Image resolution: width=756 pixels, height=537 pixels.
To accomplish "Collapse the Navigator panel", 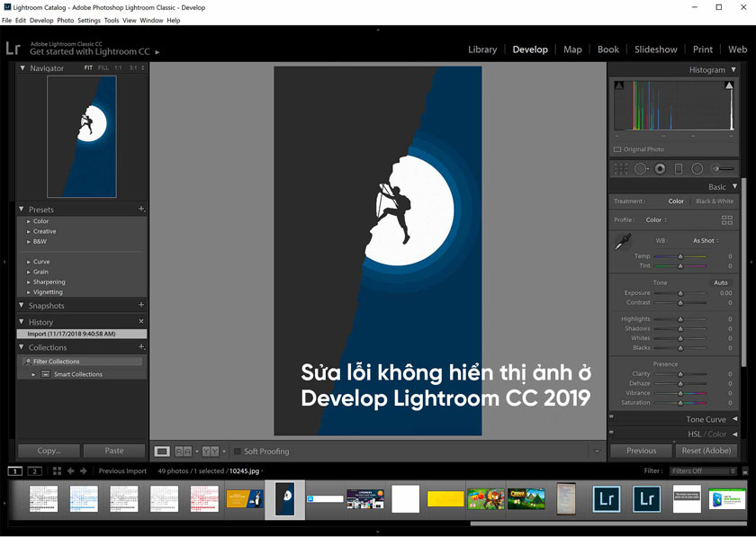I will (x=22, y=68).
